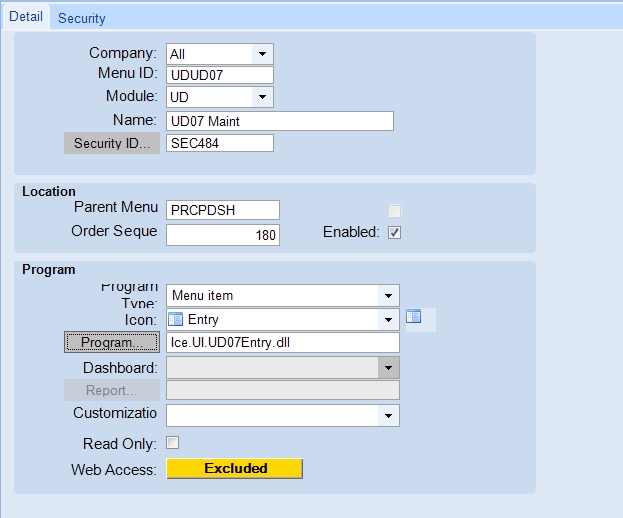This screenshot has height=518, width=623.
Task: Click the Program... button
Action: [112, 342]
